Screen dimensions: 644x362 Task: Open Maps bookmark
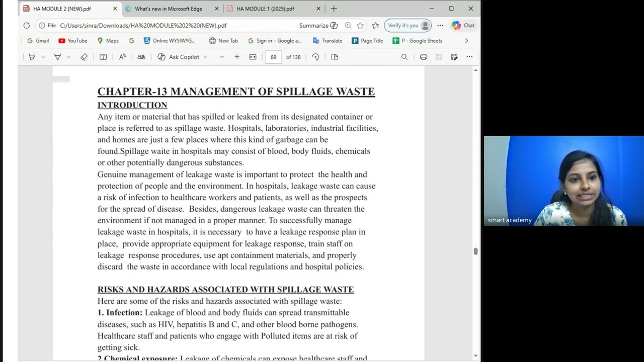coord(108,41)
